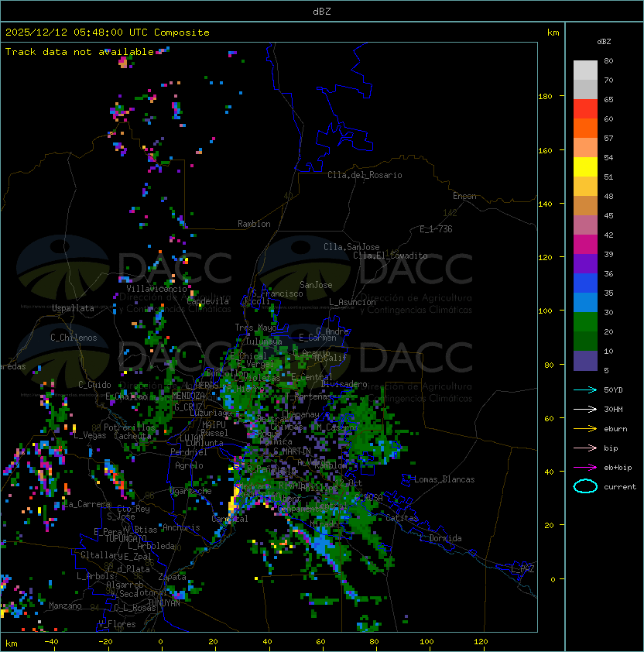This screenshot has height=652, width=644.
Task: Click the 'La_Carrera' map label
Action: [87, 504]
